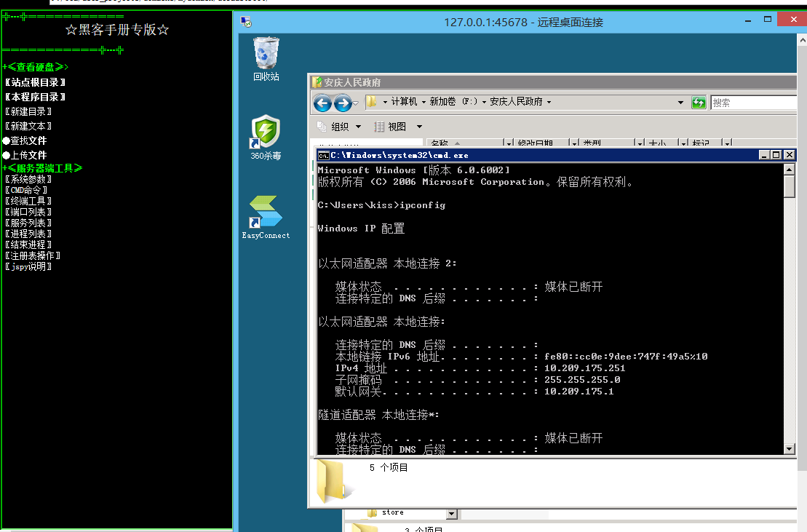The image size is (807, 532).
Task: Click the remote desktop scrollbar up arrow
Action: (x=803, y=39)
